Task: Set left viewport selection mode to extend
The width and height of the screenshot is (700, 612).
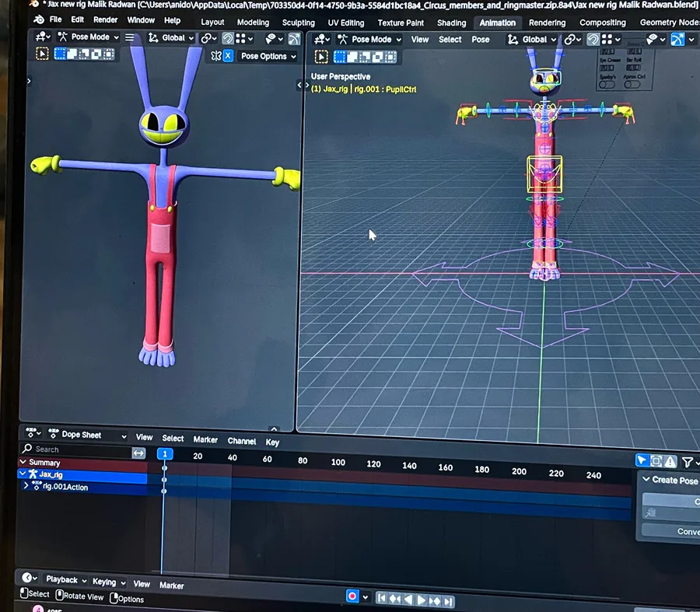Action: (72, 54)
